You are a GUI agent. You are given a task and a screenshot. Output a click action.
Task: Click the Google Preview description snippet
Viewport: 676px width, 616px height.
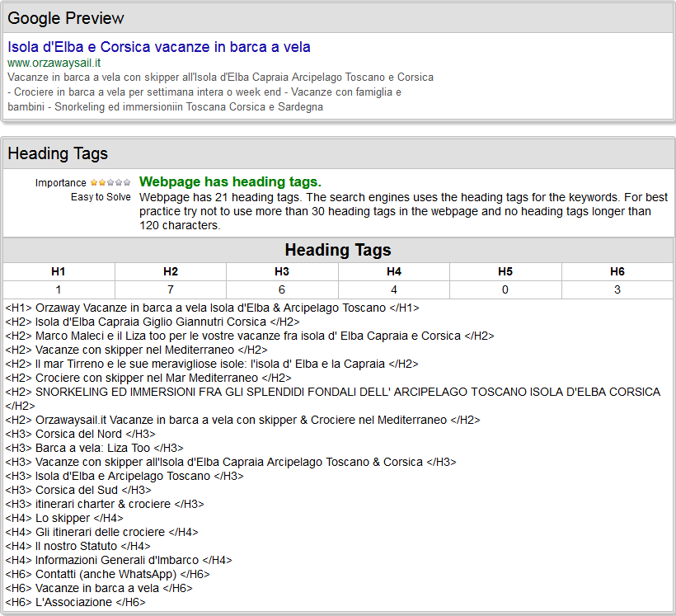221,92
